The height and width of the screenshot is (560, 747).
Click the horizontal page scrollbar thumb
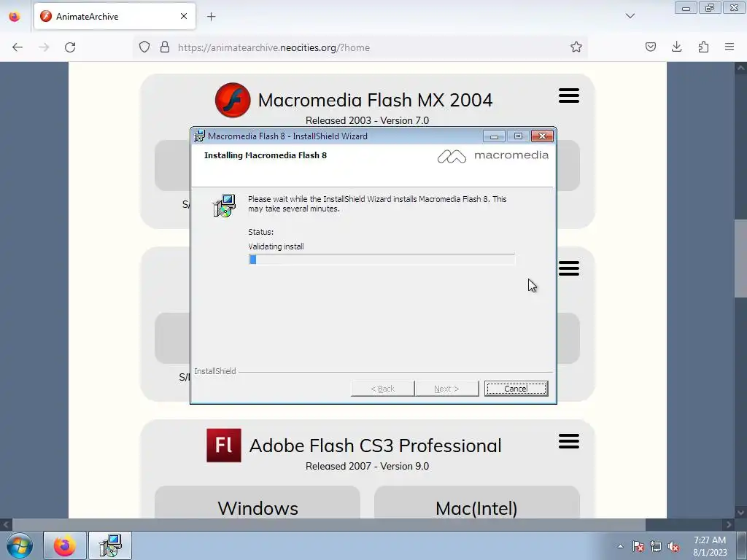click(329, 525)
